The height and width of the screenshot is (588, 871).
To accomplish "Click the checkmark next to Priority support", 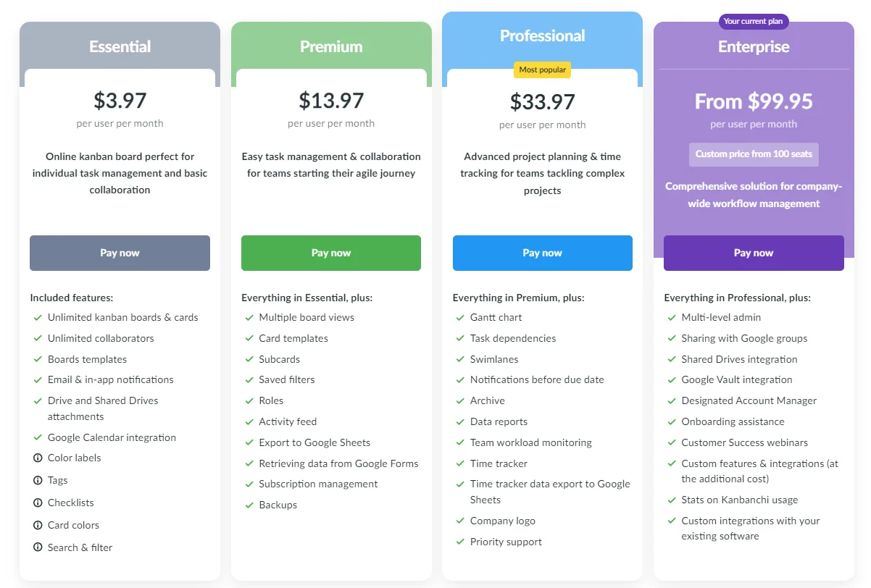I will (x=460, y=542).
